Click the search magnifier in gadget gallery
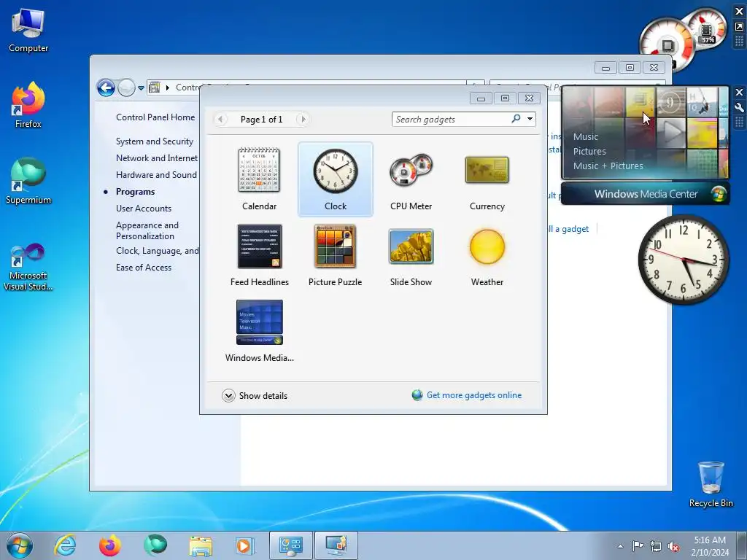747x560 pixels. click(516, 119)
